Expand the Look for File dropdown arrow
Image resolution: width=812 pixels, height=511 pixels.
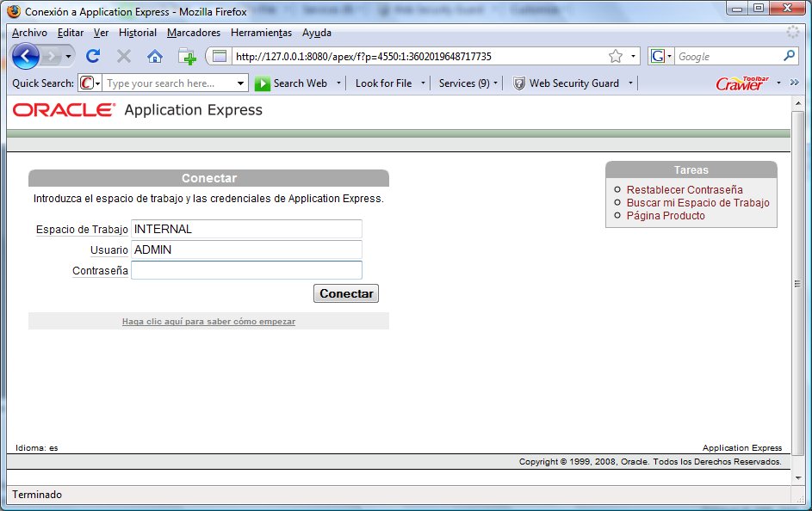point(423,83)
